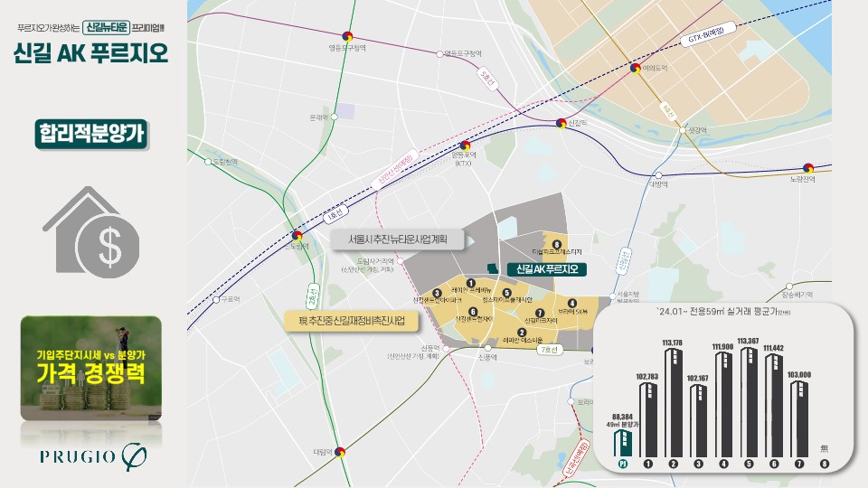
Task: Click the 합리적분양가 green button
Action: click(91, 134)
